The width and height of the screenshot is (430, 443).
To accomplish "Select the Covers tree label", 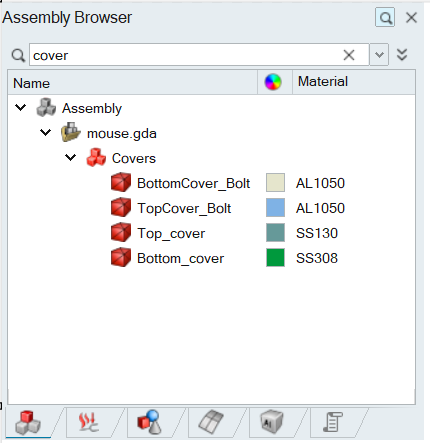I will click(x=134, y=158).
